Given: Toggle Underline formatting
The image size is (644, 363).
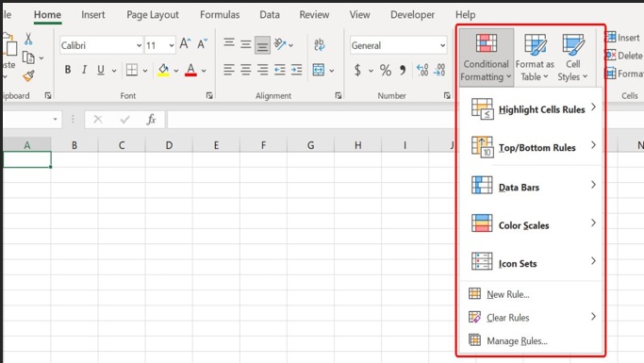Looking at the screenshot, I should [101, 70].
